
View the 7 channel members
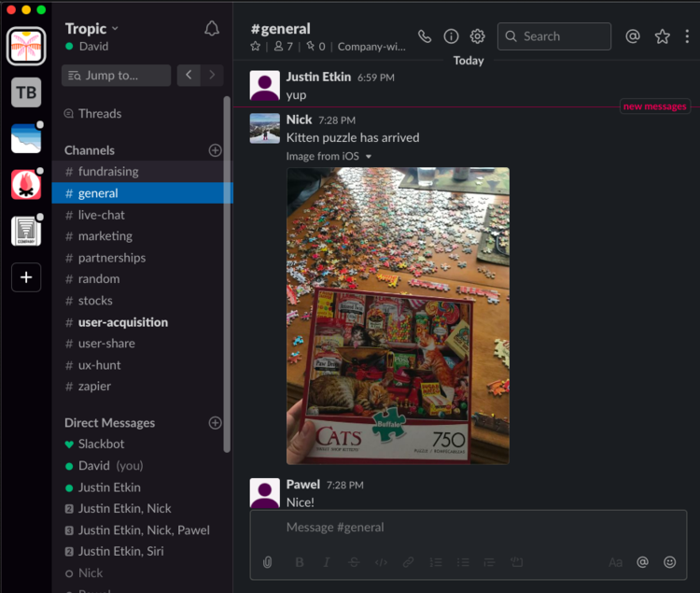pyautogui.click(x=284, y=47)
